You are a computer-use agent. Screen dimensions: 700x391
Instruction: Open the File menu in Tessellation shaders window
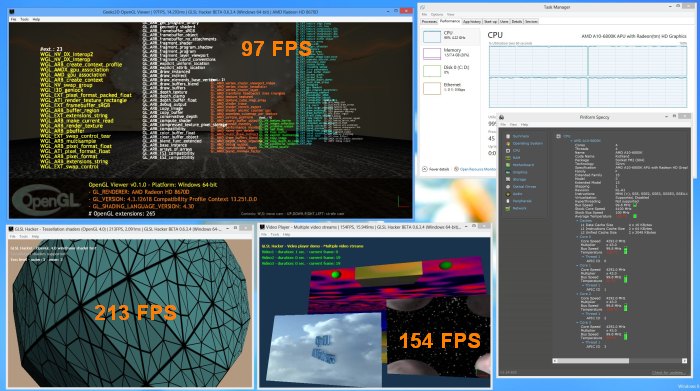point(12,236)
